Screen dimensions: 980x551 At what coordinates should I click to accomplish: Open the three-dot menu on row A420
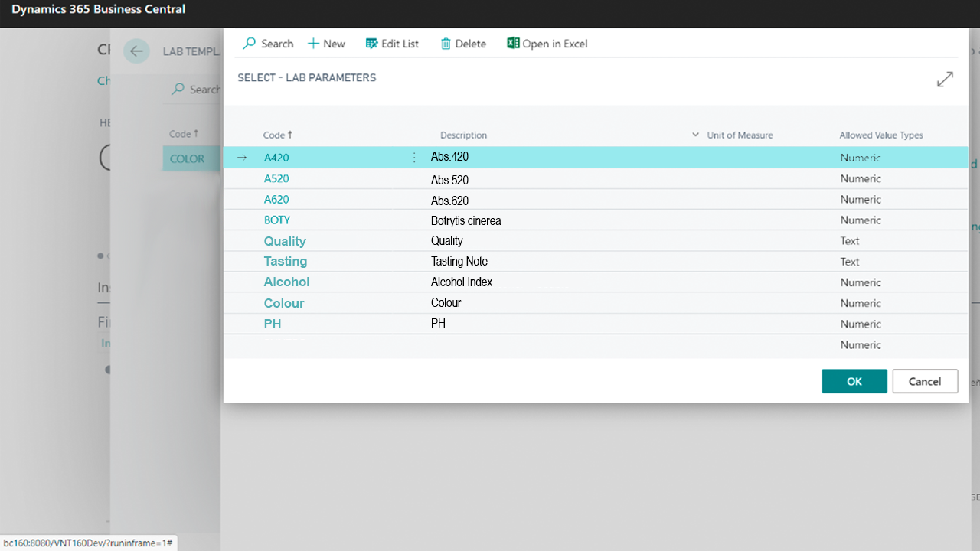(414, 158)
